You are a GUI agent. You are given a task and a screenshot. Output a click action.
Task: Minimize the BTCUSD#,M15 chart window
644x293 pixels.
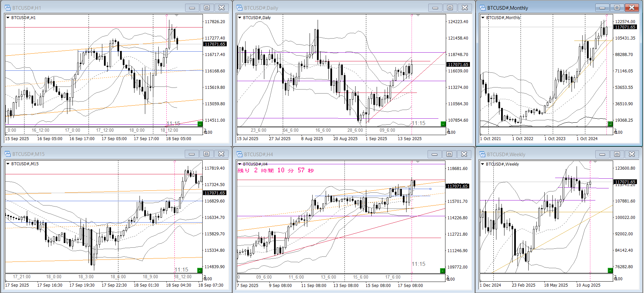[x=192, y=154]
